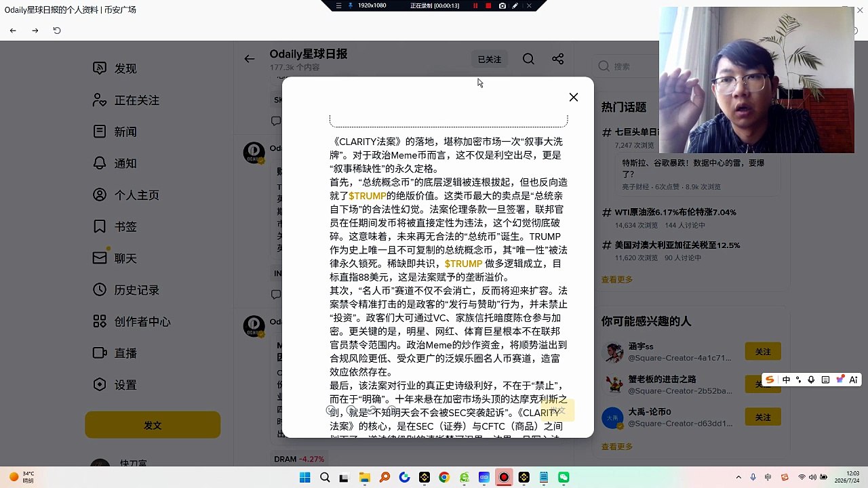Pause the screen recording
This screenshot has height=488, width=868.
[475, 5]
